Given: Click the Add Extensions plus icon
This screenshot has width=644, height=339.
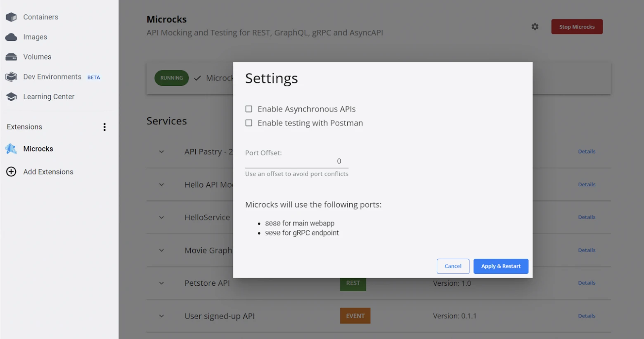Looking at the screenshot, I should point(11,172).
